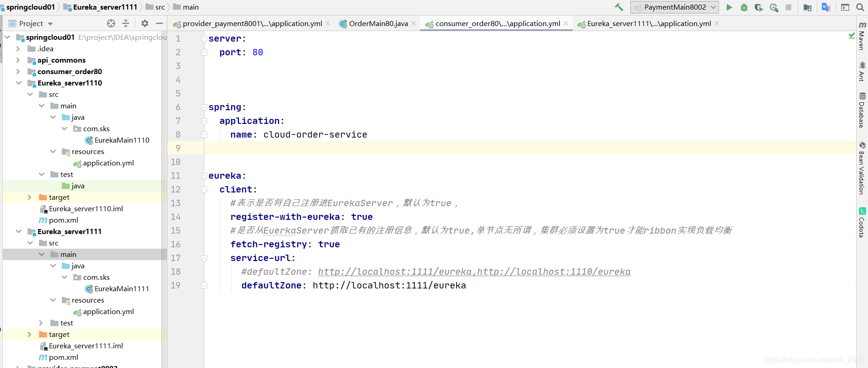This screenshot has width=868, height=368.
Task: Expand the consumer_order80 module
Action: coord(18,71)
